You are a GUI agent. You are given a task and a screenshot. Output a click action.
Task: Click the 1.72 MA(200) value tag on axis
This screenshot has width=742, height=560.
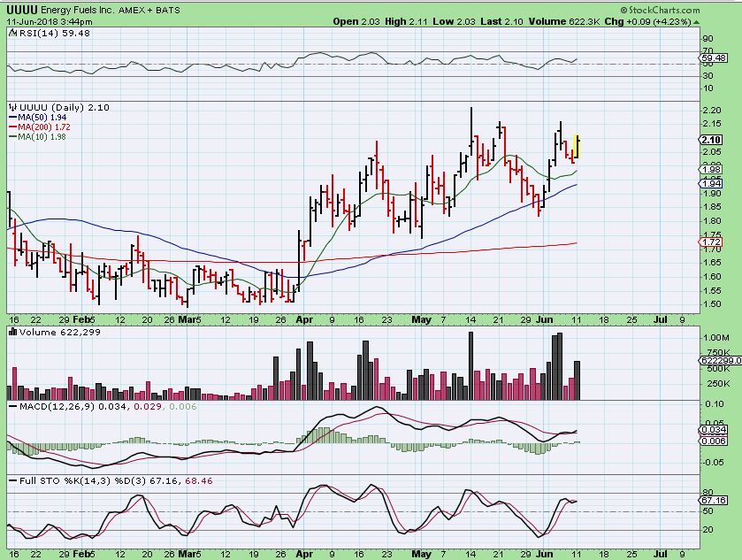(x=711, y=242)
